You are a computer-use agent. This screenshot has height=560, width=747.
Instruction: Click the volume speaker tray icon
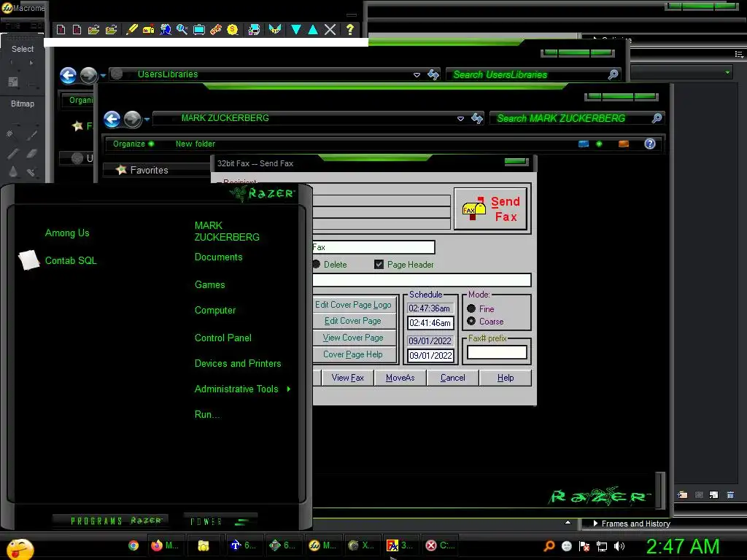[x=619, y=546]
